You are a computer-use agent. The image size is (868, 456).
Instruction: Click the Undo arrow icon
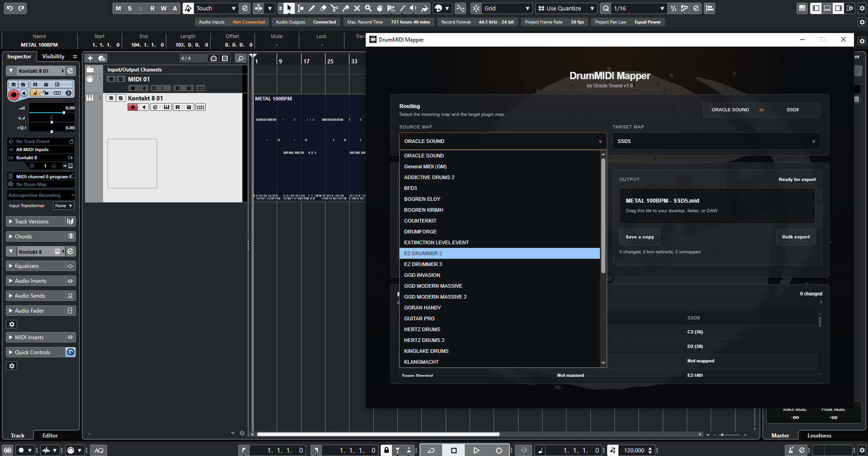click(x=9, y=8)
